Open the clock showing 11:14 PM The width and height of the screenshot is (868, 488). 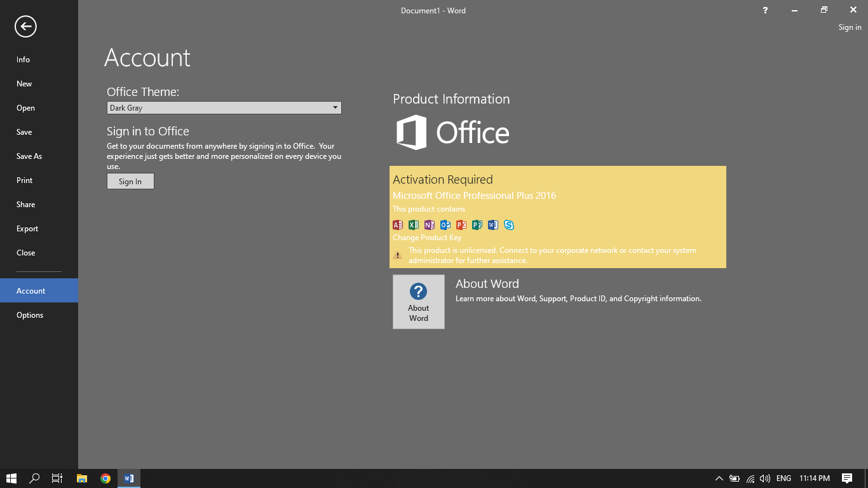[x=815, y=478]
